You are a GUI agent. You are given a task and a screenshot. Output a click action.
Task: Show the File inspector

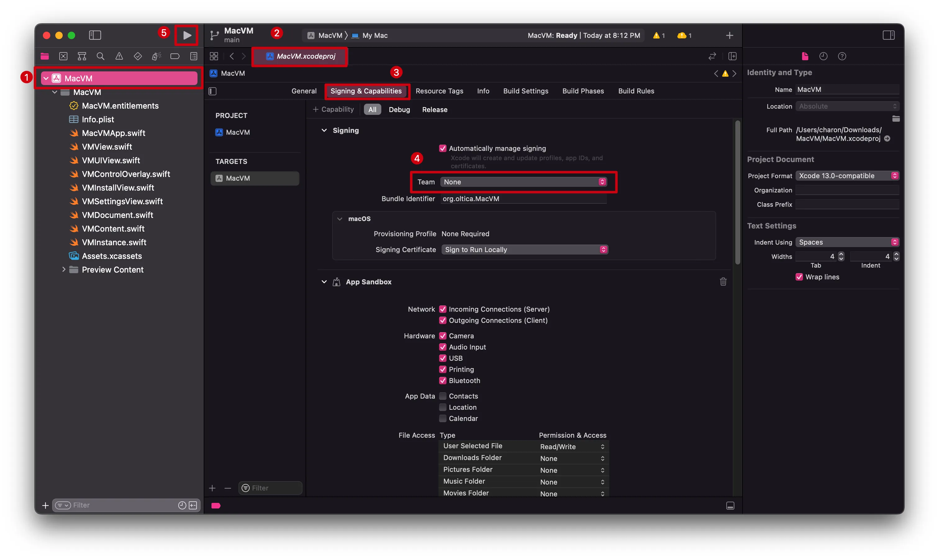coord(805,56)
